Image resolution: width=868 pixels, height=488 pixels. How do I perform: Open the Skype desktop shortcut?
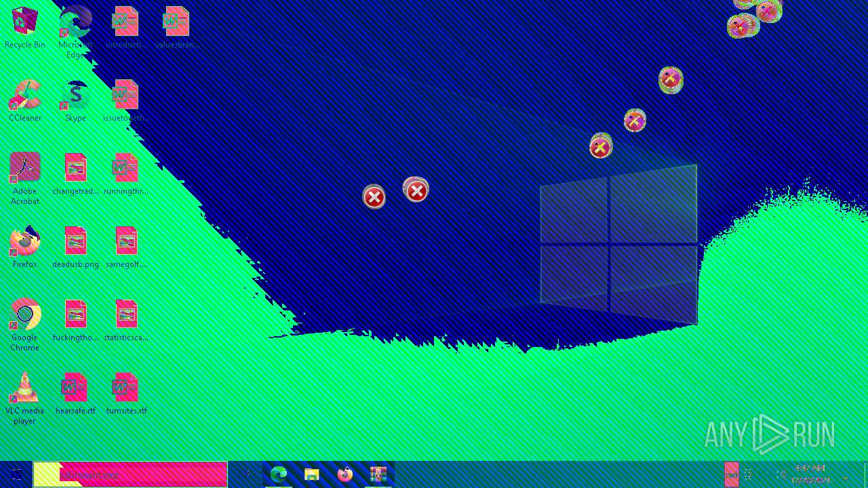coord(75,101)
